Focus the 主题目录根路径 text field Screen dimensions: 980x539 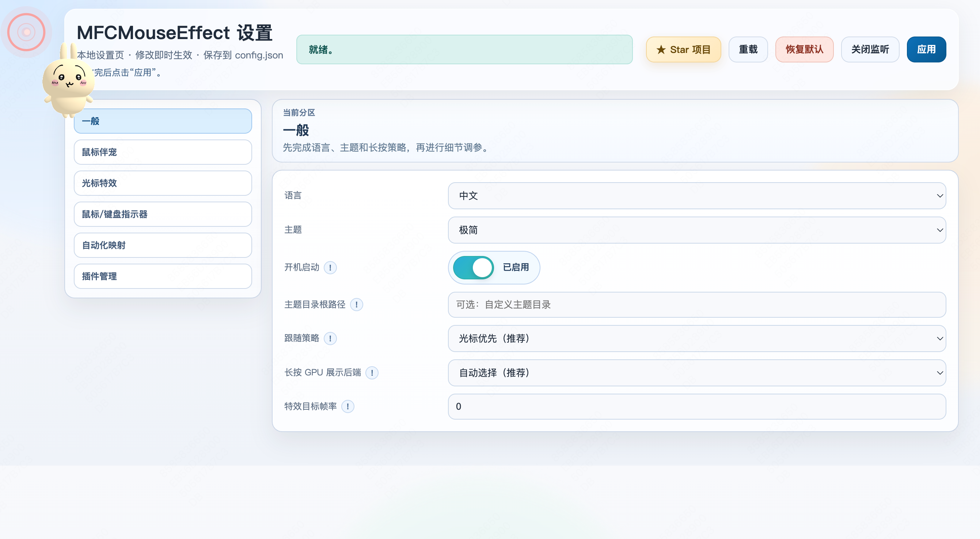tap(696, 305)
